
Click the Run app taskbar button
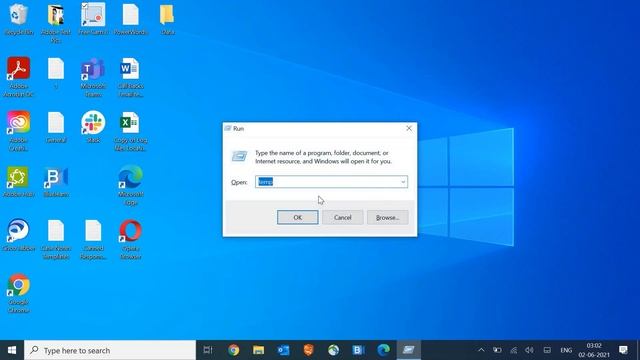pos(408,350)
